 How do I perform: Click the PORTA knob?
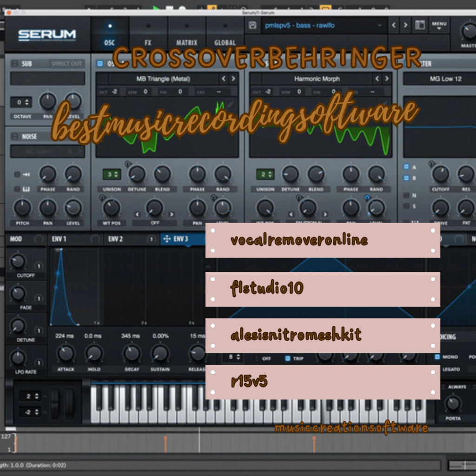coord(453,404)
